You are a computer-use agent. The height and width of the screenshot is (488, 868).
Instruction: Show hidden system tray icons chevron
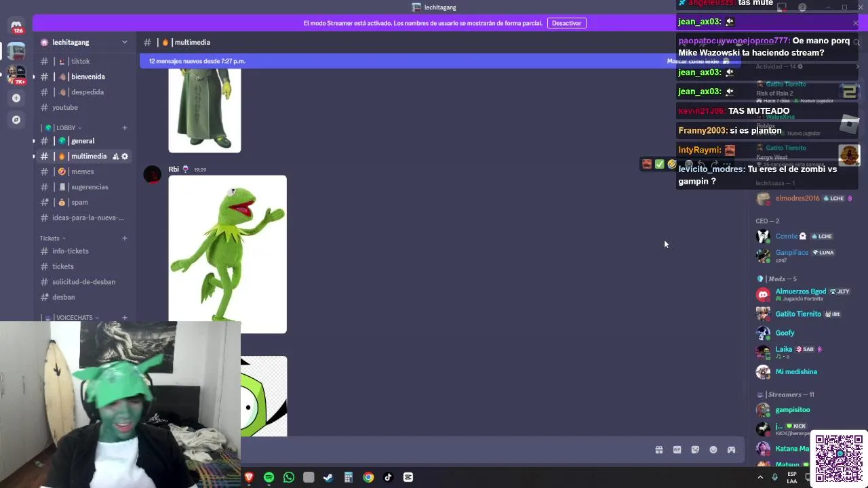coord(760,477)
